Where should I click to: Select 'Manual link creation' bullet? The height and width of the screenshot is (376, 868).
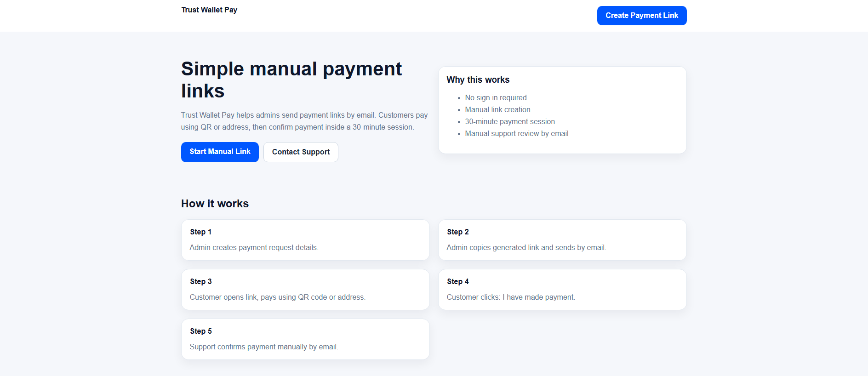point(497,110)
